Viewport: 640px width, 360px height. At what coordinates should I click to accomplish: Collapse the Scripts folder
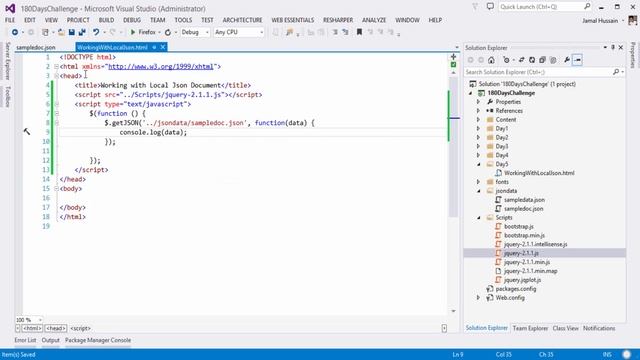pos(479,218)
